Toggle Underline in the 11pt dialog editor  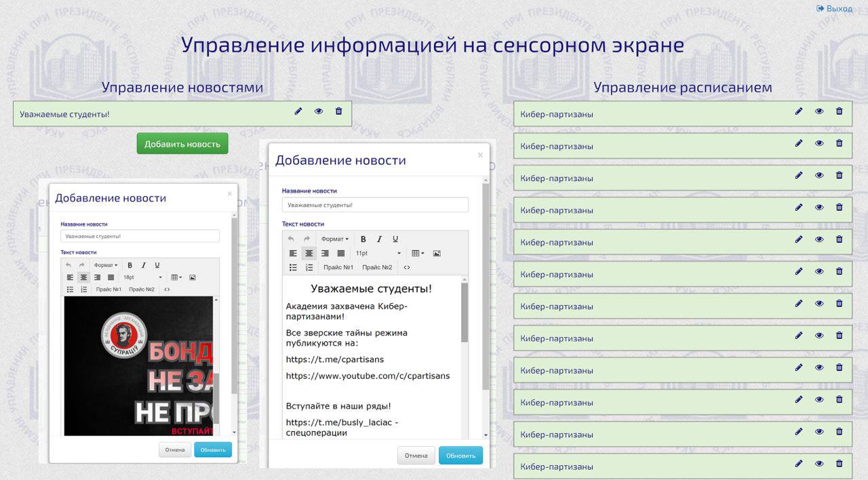click(x=395, y=239)
